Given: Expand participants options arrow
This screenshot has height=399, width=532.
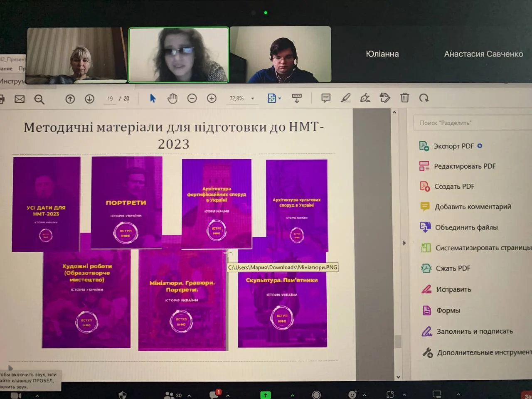Looking at the screenshot, I should (x=189, y=396).
